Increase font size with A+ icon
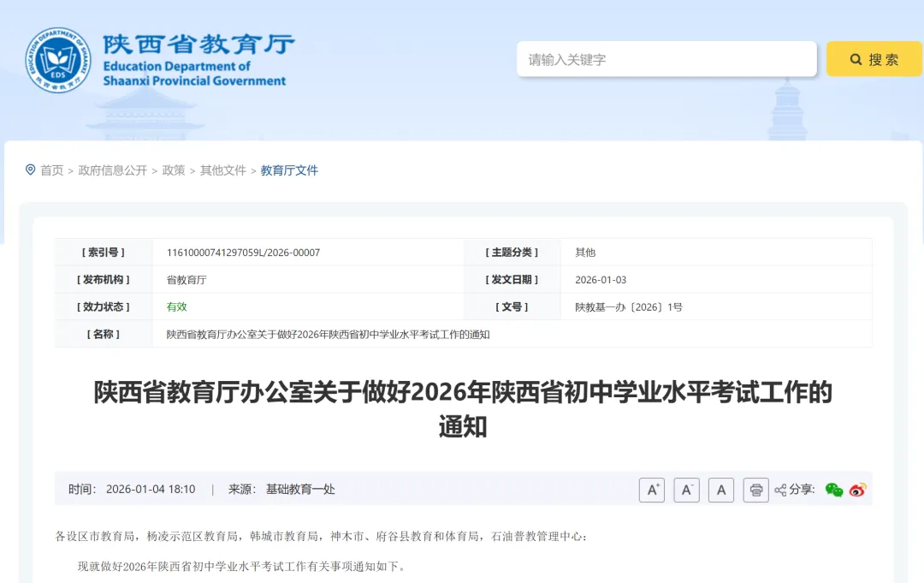Image resolution: width=924 pixels, height=583 pixels. pos(651,490)
